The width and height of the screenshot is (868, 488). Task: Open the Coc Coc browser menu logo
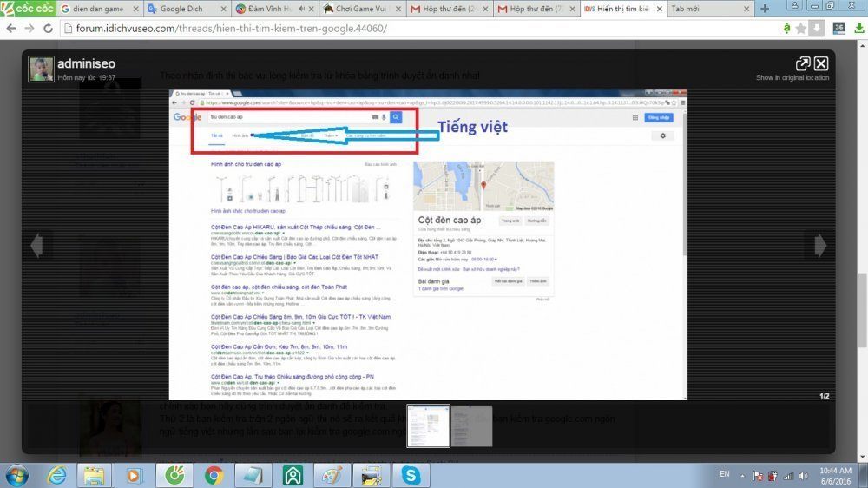(x=28, y=9)
